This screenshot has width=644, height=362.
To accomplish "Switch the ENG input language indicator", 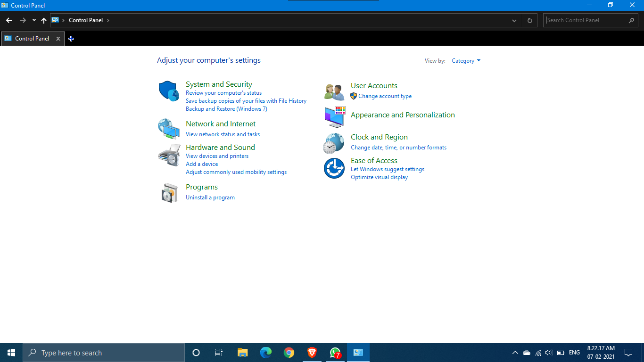I will coord(574,353).
